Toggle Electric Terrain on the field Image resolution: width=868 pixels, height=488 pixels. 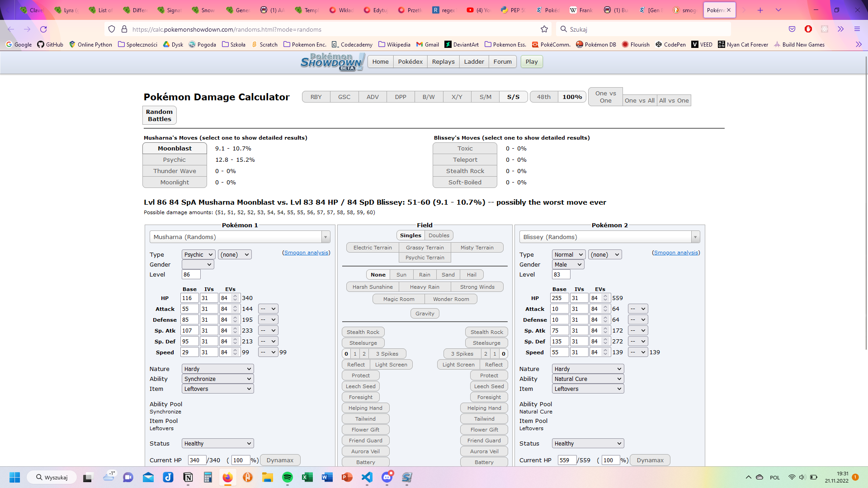(x=373, y=248)
